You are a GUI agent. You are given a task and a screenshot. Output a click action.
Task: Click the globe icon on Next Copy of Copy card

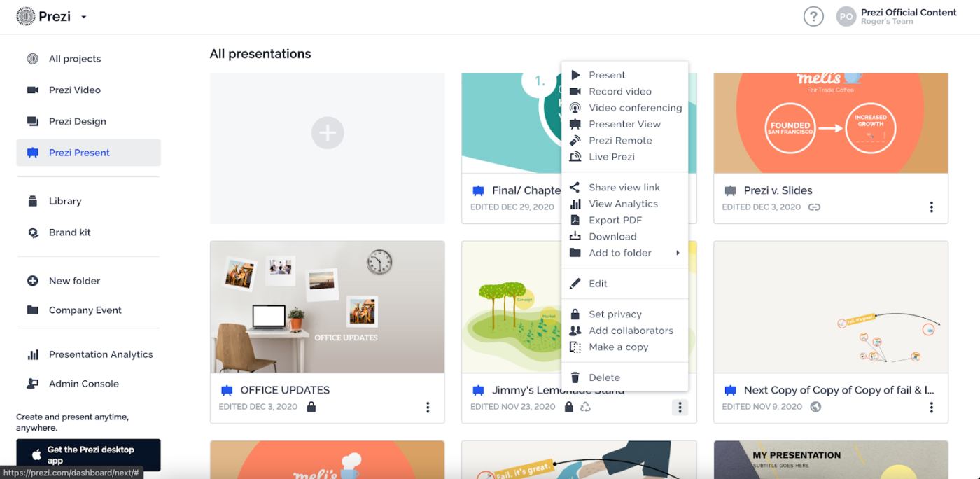(x=815, y=407)
